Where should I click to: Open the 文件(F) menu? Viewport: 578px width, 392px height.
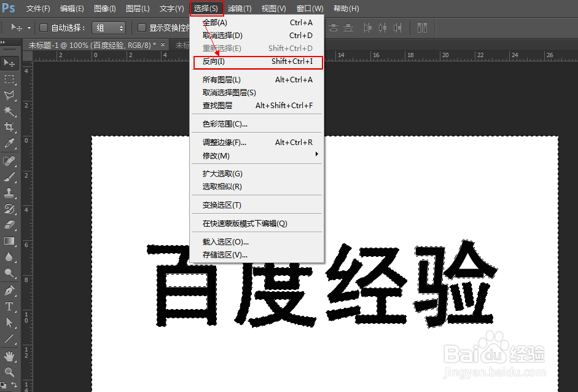pos(38,8)
